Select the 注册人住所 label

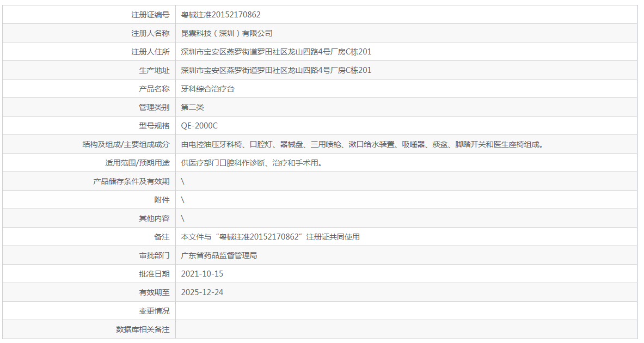point(150,52)
